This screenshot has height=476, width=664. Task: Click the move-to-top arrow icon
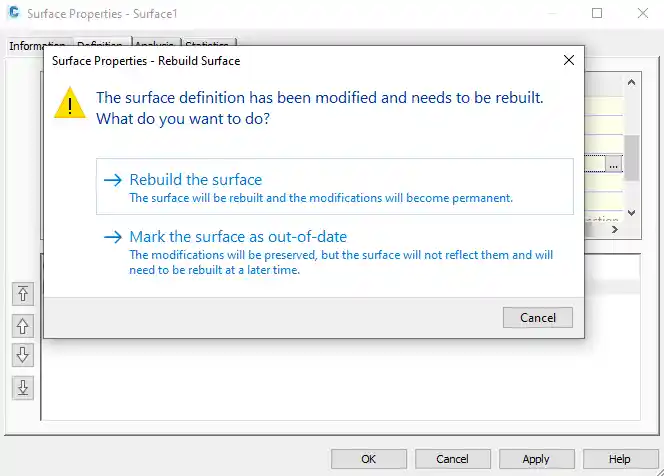(x=24, y=294)
